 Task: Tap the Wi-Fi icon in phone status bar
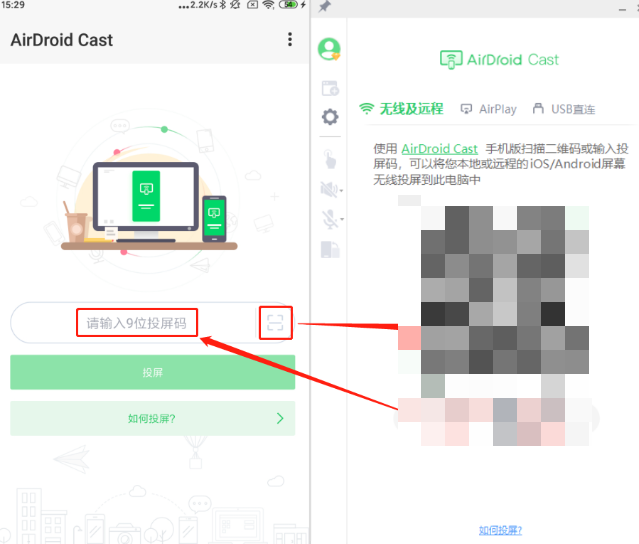[268, 5]
